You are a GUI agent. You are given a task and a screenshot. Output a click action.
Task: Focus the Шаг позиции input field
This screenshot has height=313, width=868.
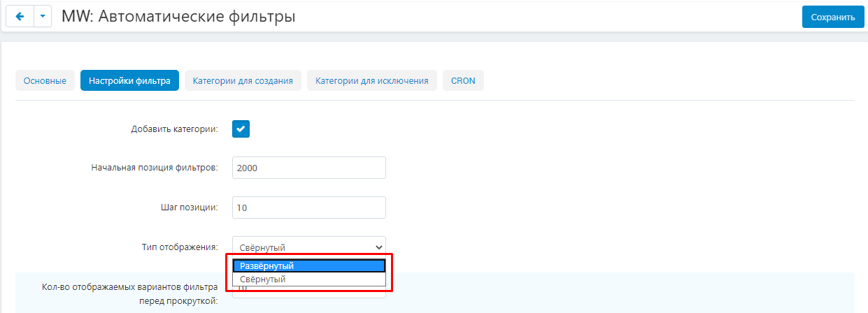309,208
